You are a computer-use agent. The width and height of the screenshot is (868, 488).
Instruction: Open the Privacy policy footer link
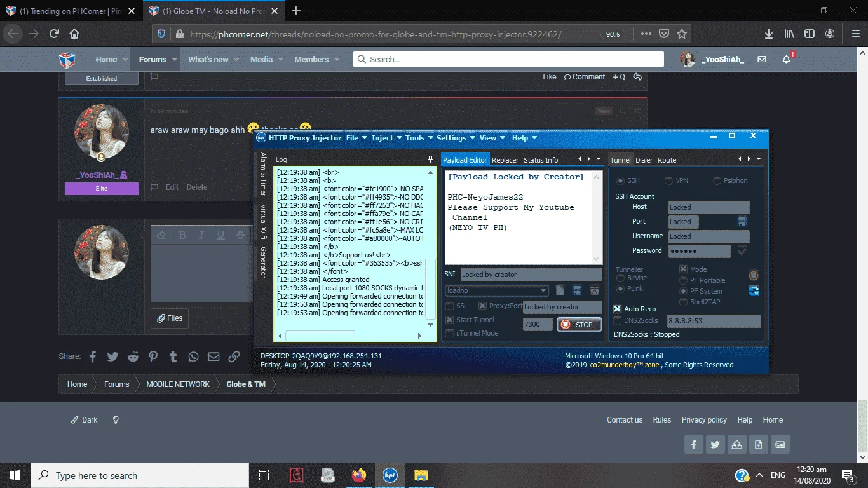[x=704, y=420]
